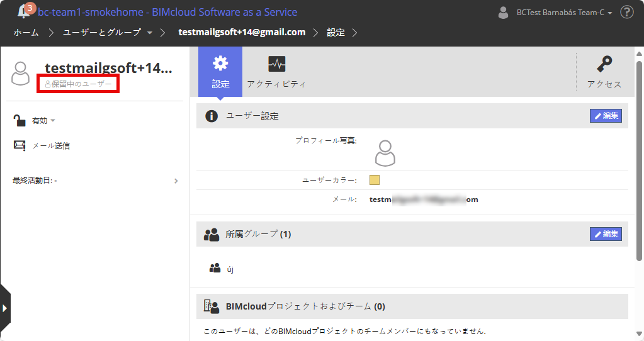Viewport: 644px width, 341px height.
Task: Click the user settings info icon
Action: pyautogui.click(x=212, y=116)
